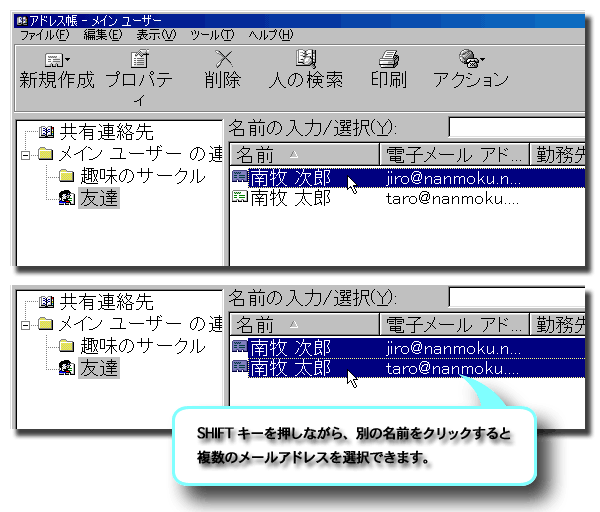The image size is (600, 512).
Task: Select 共有連絡先 in the upper tree
Action: pos(106,132)
